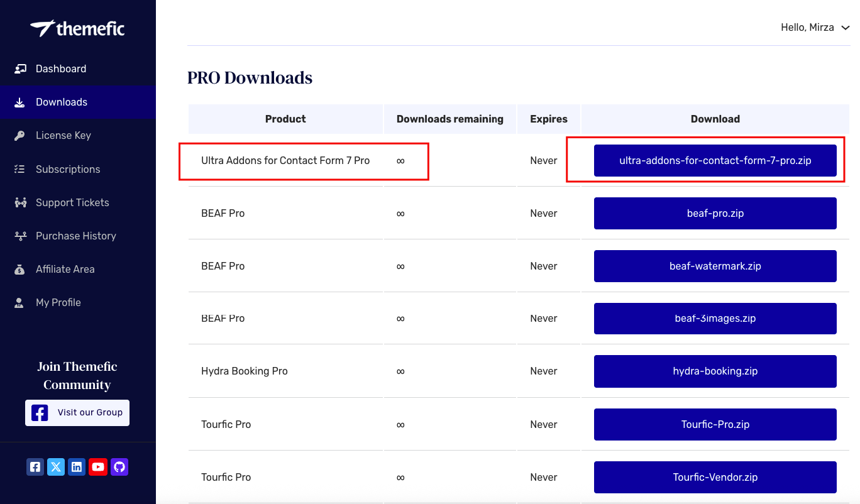Open Themefic X (Twitter) social icon
This screenshot has height=504, width=860.
pos(56,467)
